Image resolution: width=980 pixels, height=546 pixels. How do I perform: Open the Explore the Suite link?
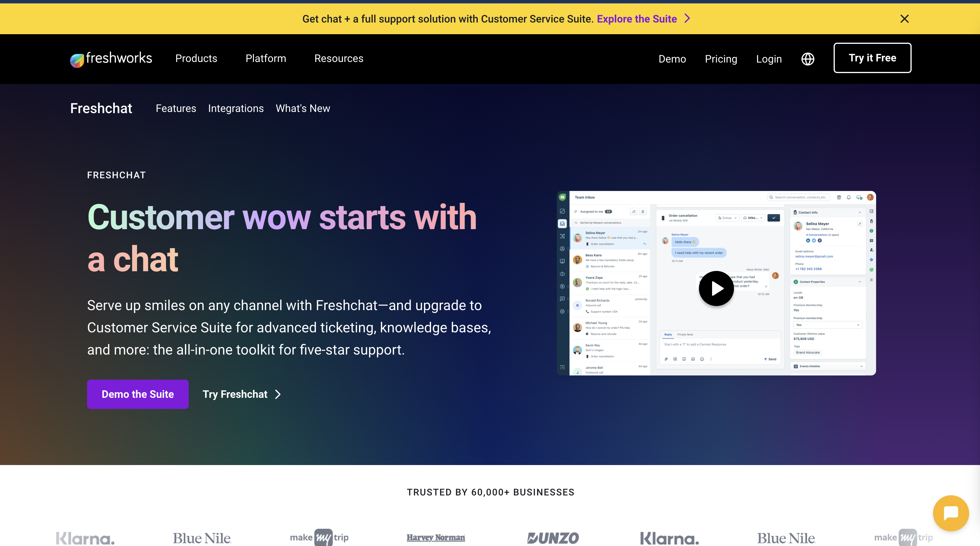(x=636, y=19)
